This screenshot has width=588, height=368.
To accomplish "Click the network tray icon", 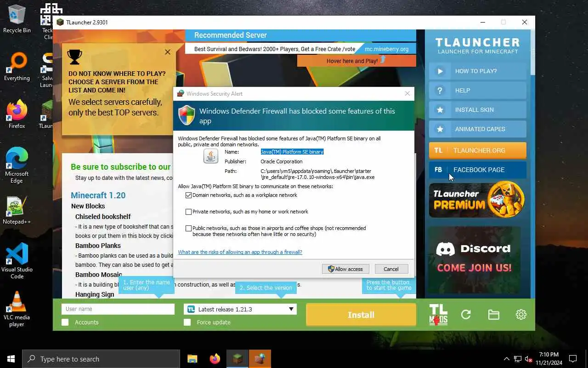I will point(518,359).
